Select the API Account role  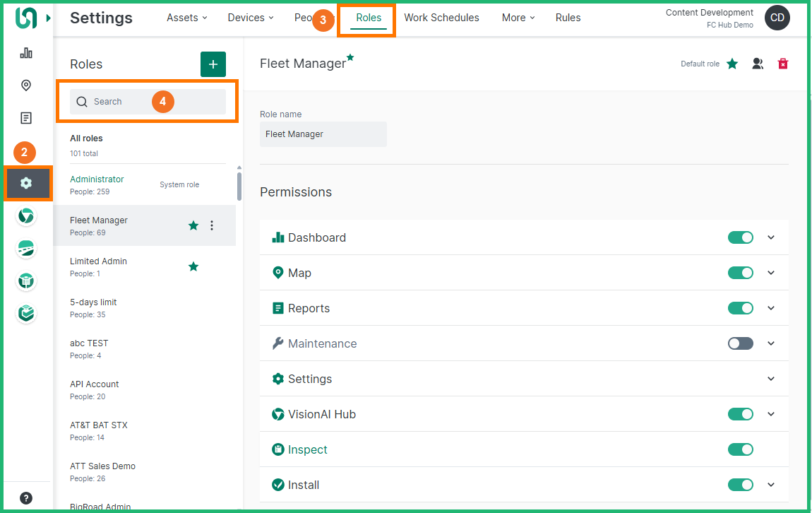95,384
